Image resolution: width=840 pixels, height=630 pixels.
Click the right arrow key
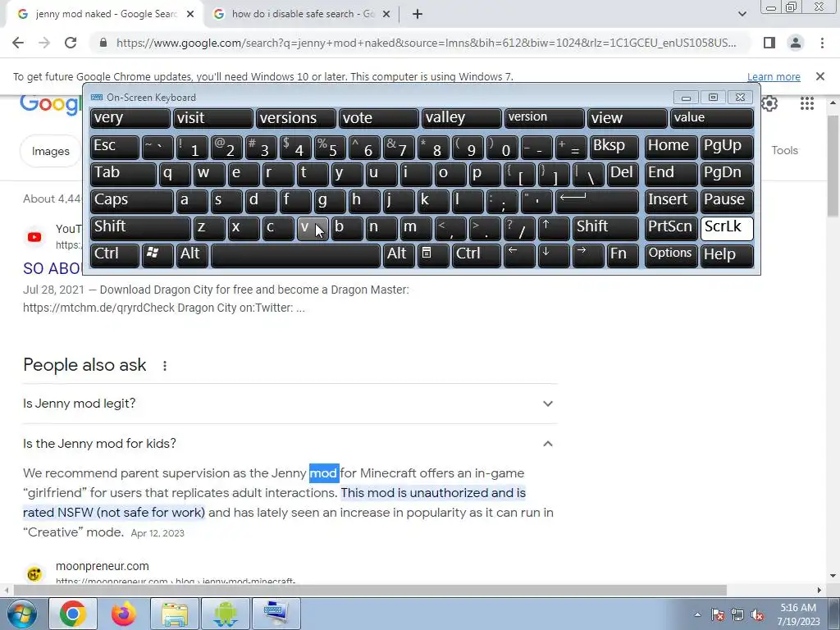[587, 256]
